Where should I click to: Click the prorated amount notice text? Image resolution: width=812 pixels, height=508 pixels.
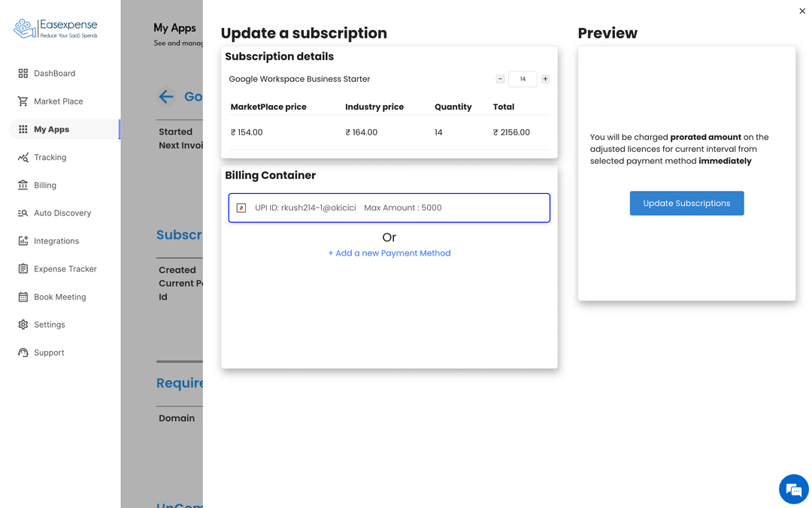680,149
